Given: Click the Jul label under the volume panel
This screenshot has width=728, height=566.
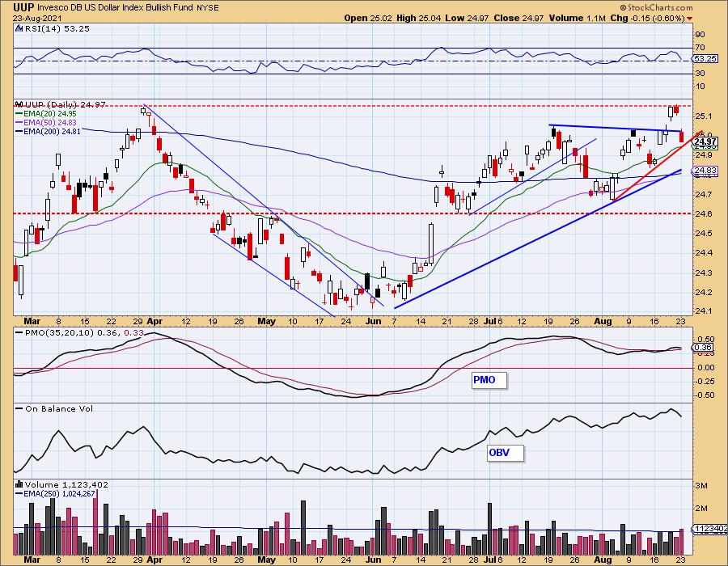Looking at the screenshot, I should [489, 560].
